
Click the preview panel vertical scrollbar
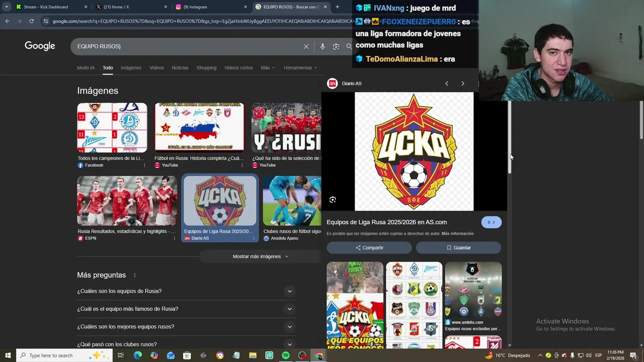(x=510, y=137)
